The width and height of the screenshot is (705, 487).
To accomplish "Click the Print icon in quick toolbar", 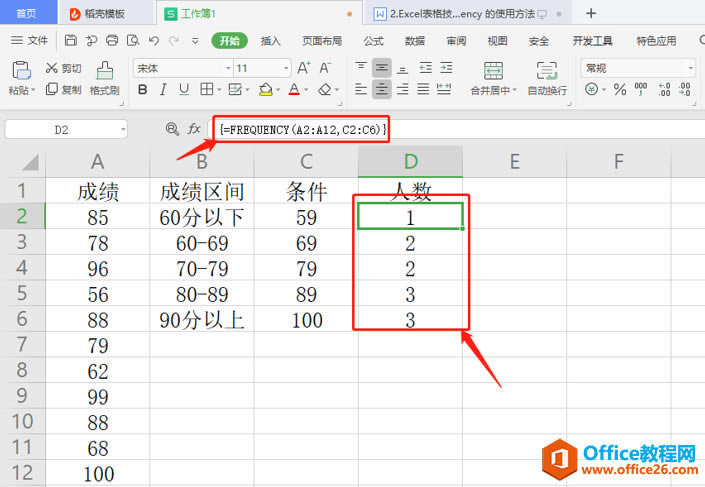I will (112, 40).
